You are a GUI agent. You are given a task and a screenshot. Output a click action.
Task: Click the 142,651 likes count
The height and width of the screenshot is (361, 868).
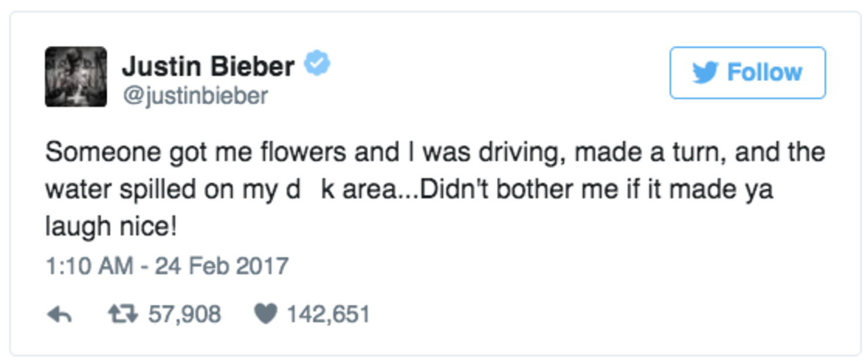(x=328, y=315)
